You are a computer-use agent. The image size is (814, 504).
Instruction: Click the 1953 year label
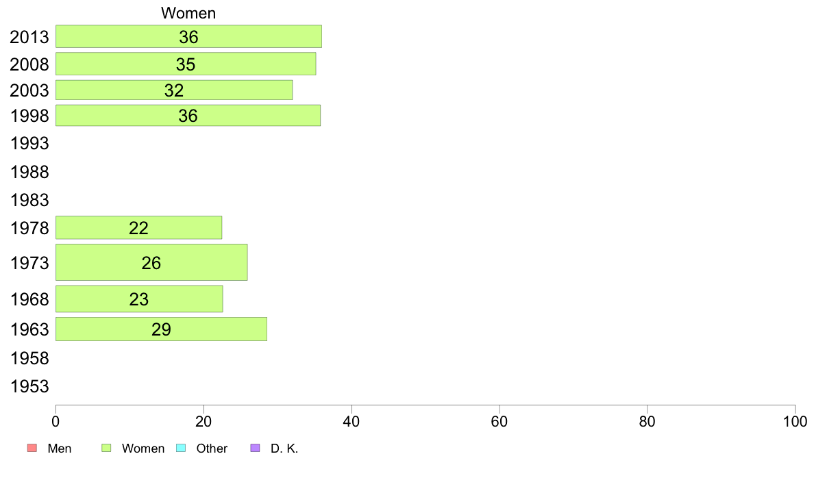(x=29, y=386)
